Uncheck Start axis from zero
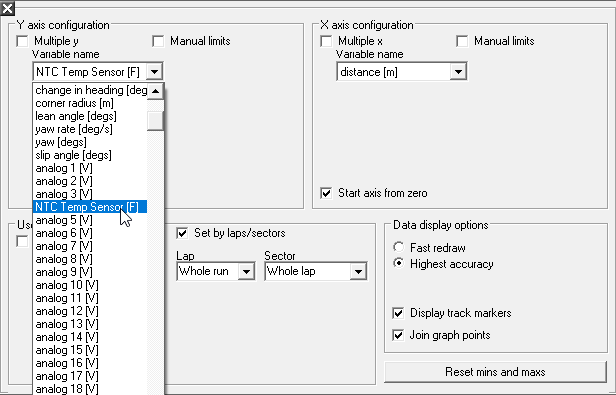Screen dimensions: 616x395 326,193
